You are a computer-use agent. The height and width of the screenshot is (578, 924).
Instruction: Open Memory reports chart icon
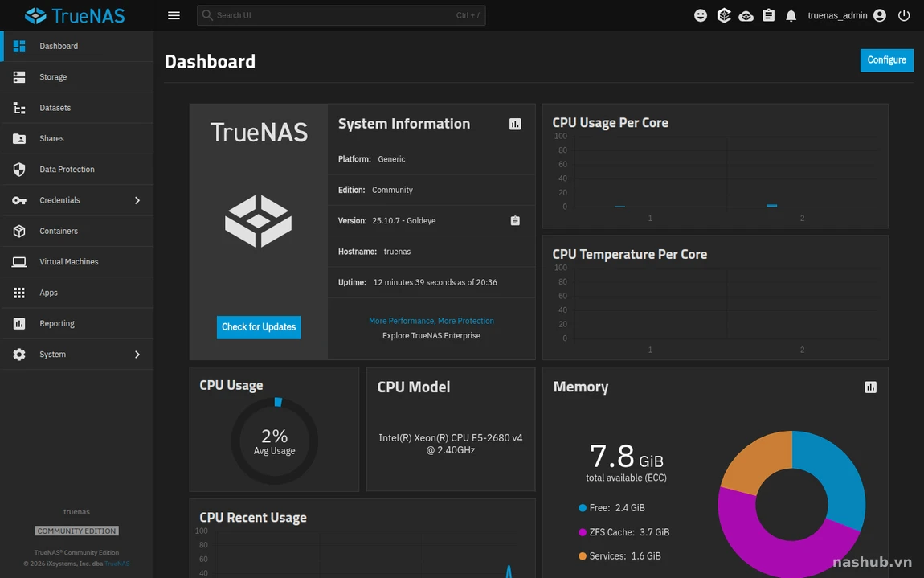[x=870, y=387]
